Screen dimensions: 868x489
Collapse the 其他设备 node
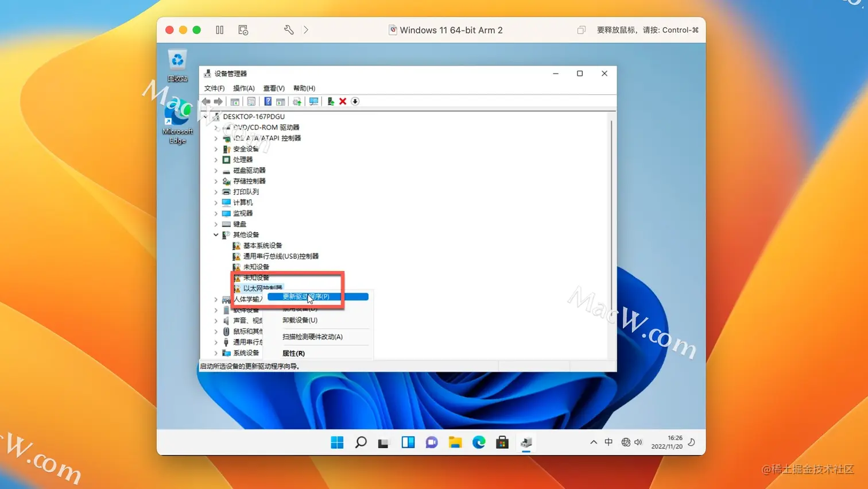point(216,235)
